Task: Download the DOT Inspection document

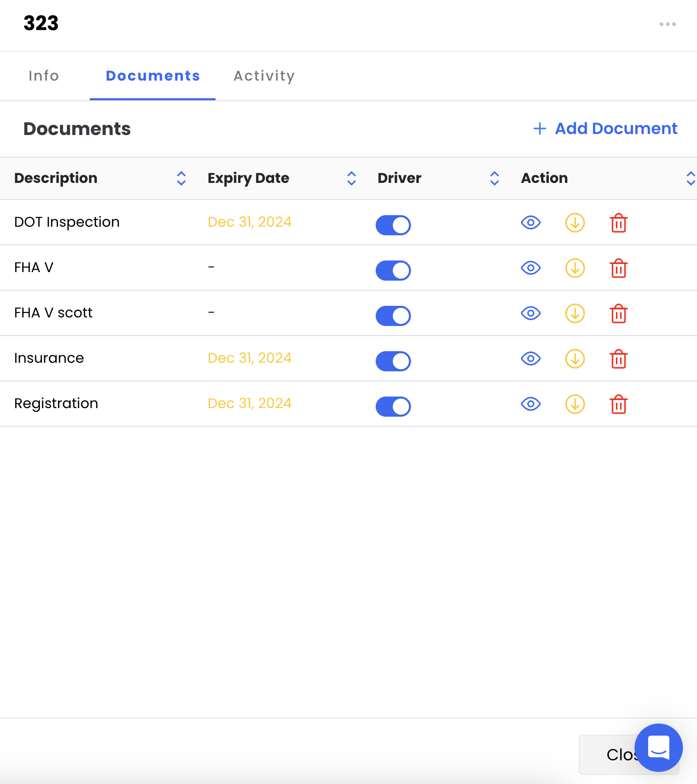Action: [x=575, y=223]
